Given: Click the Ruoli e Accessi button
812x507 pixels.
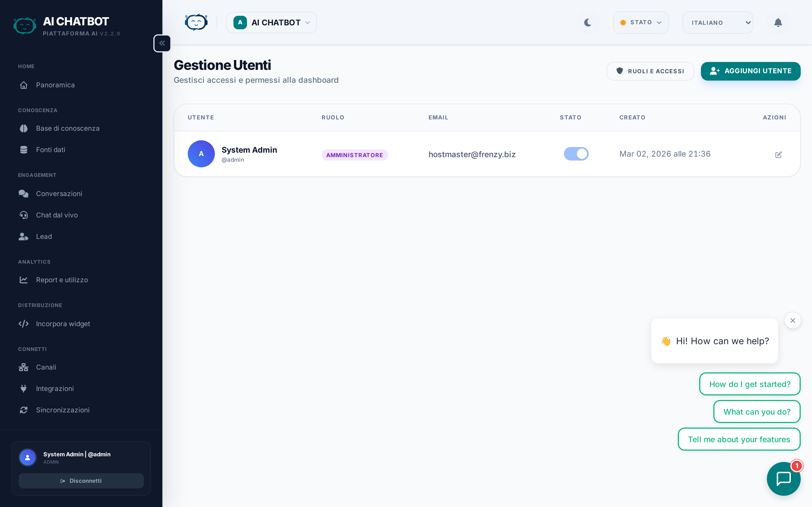Looking at the screenshot, I should 650,71.
